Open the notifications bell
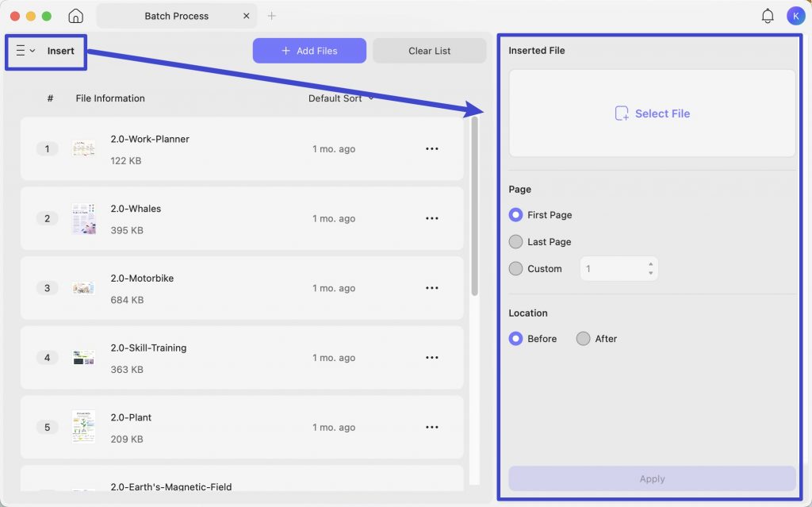This screenshot has height=507, width=812. (768, 16)
